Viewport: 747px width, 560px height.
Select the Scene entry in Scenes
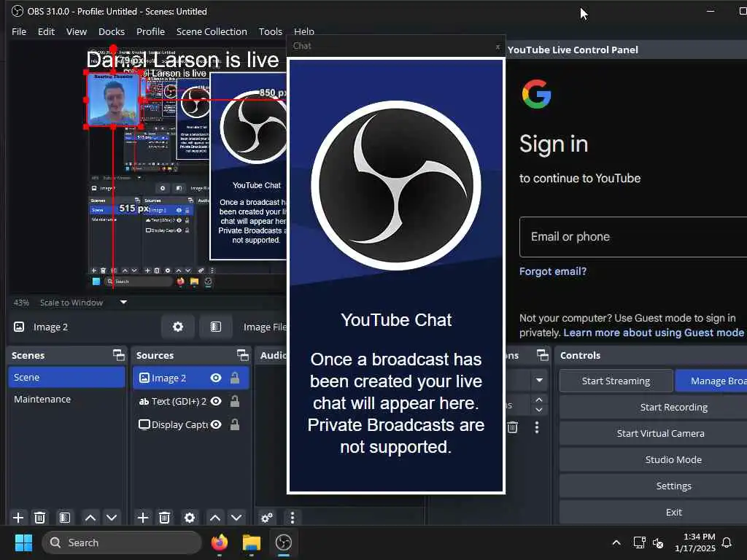click(66, 377)
